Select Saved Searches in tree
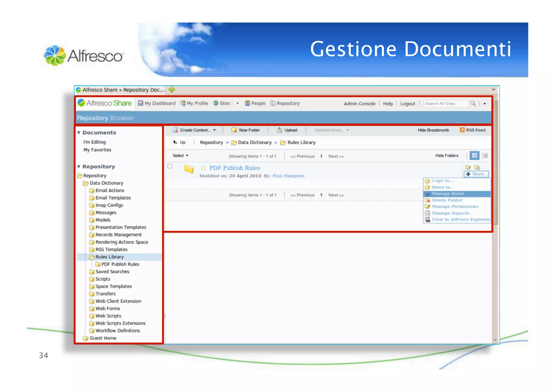 coord(112,271)
